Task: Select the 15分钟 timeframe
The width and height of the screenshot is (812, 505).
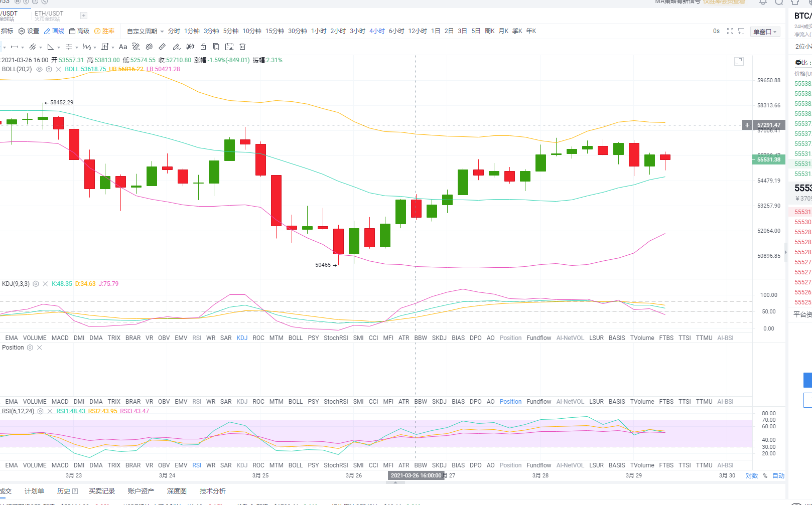Action: point(275,31)
